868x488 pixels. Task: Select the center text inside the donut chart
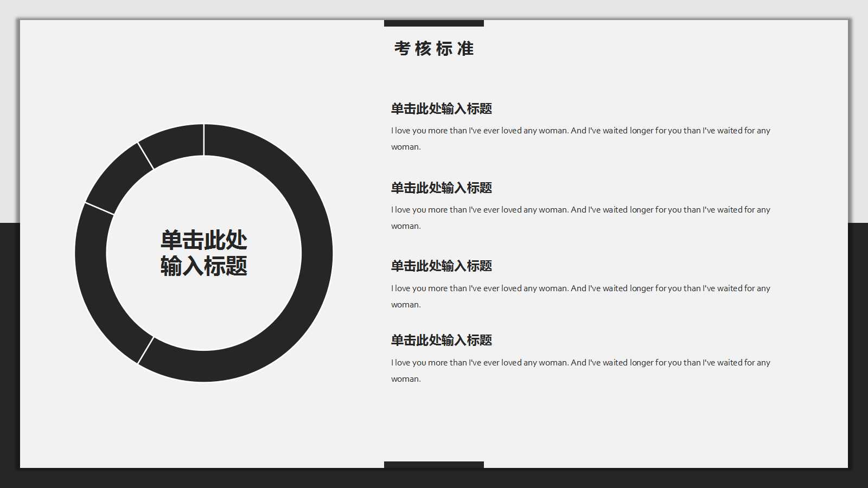point(203,253)
